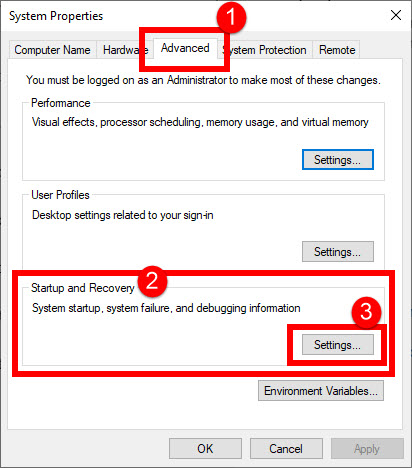Switch to the Remote tab
This screenshot has width=412, height=468.
pos(337,50)
